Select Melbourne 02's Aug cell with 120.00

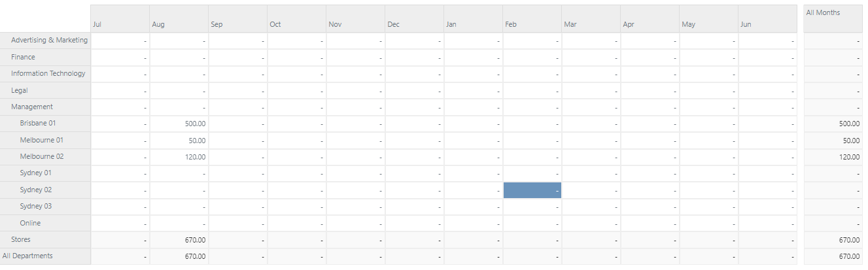coord(179,157)
